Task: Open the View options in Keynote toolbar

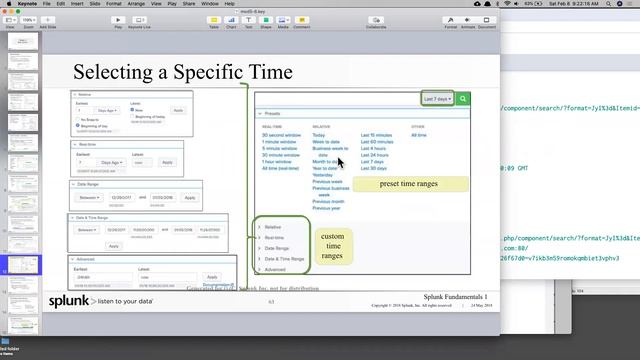Action: coord(10,20)
